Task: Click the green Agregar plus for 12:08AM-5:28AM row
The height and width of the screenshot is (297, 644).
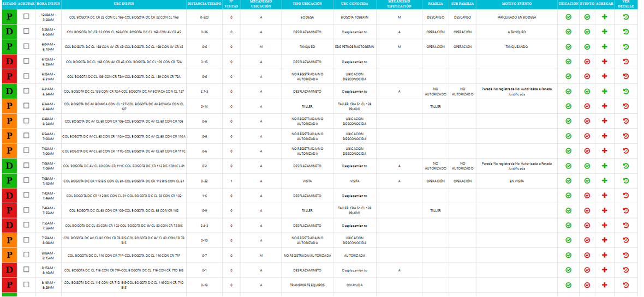Action: point(605,17)
